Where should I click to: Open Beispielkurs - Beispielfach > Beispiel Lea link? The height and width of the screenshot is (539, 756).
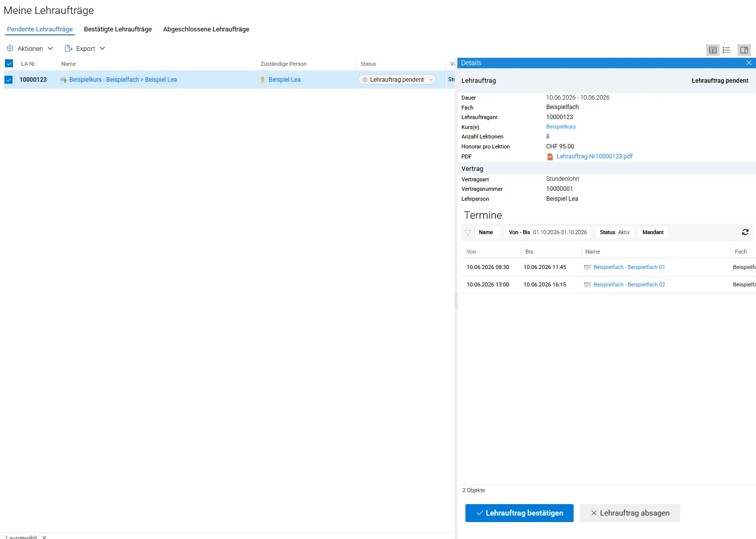click(123, 80)
